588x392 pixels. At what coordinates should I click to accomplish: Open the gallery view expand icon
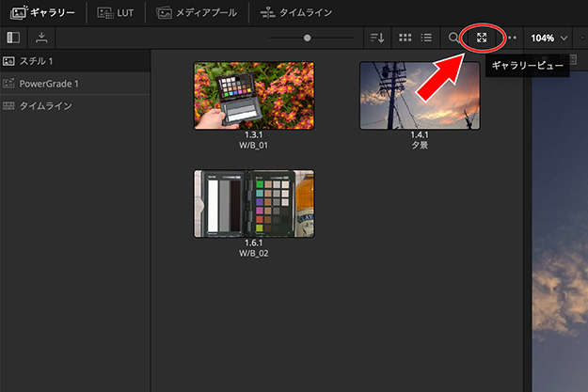[482, 38]
